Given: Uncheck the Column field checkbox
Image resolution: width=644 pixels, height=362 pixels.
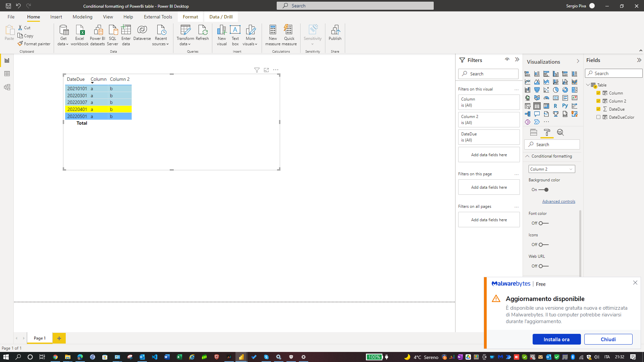Looking at the screenshot, I should coord(598,93).
